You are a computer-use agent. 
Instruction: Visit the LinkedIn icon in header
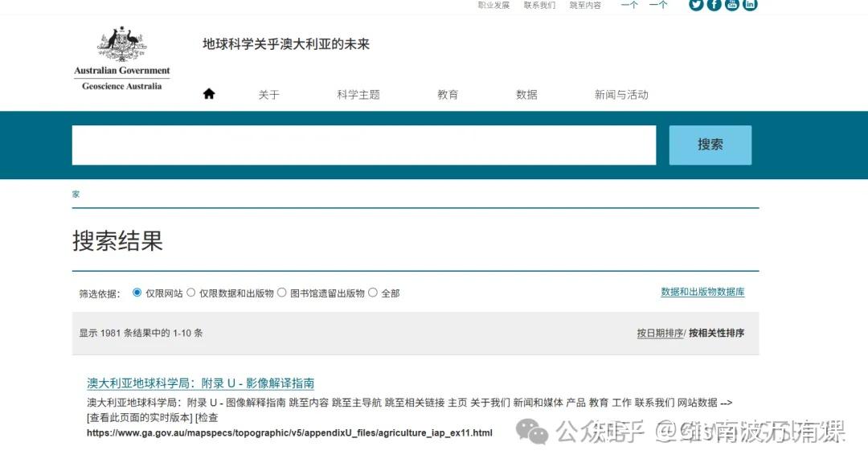click(749, 5)
